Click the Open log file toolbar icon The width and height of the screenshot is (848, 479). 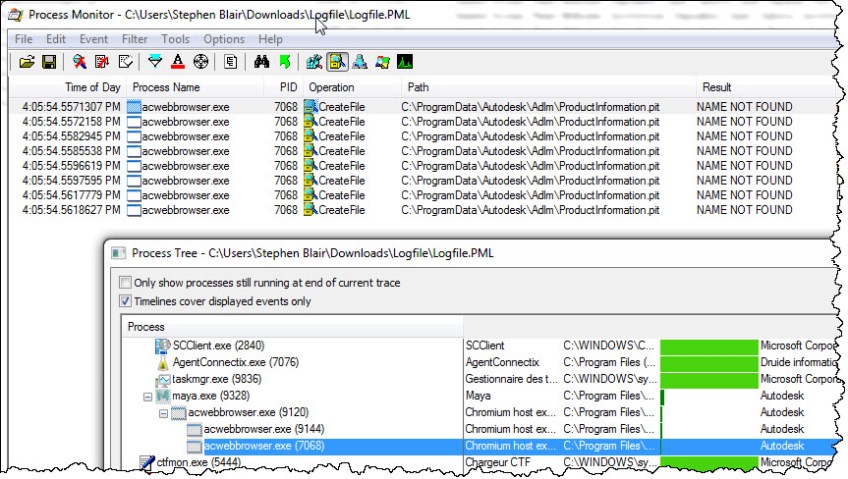(26, 62)
